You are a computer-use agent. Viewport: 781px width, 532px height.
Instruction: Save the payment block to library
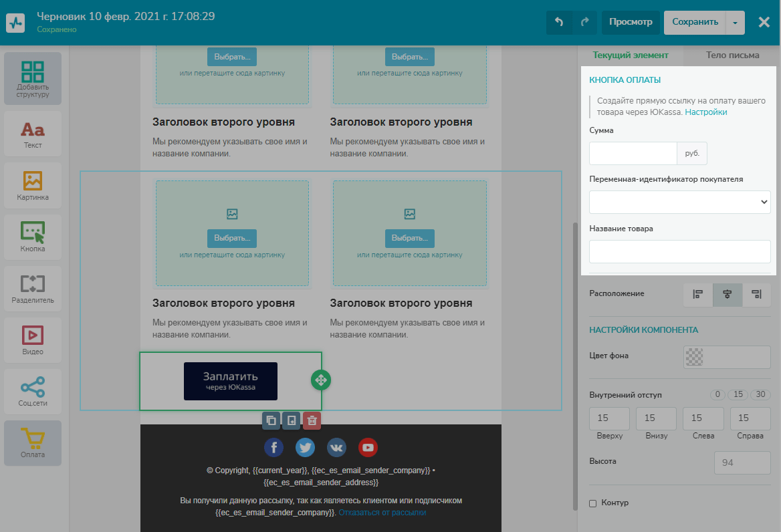(292, 420)
